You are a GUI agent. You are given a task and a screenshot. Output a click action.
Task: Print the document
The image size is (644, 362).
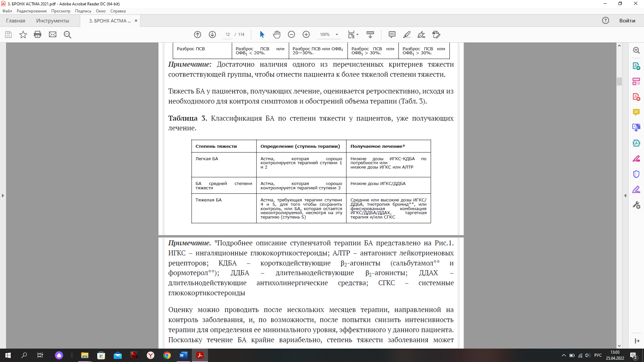pos(38,35)
